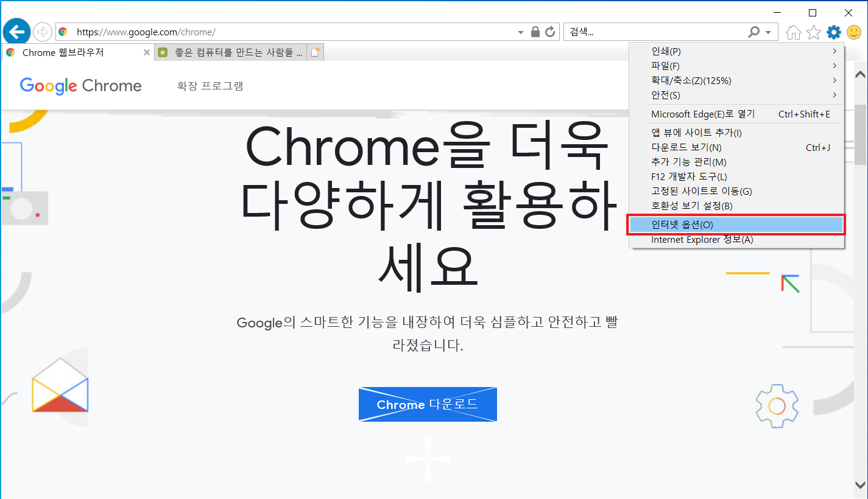Open the Home icon
The height and width of the screenshot is (499, 868).
tap(793, 32)
